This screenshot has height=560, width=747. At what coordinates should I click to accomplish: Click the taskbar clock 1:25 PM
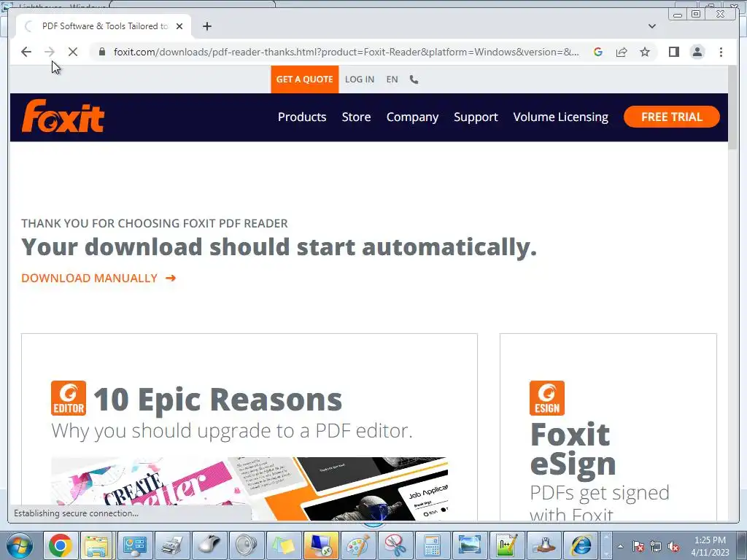[x=710, y=546]
